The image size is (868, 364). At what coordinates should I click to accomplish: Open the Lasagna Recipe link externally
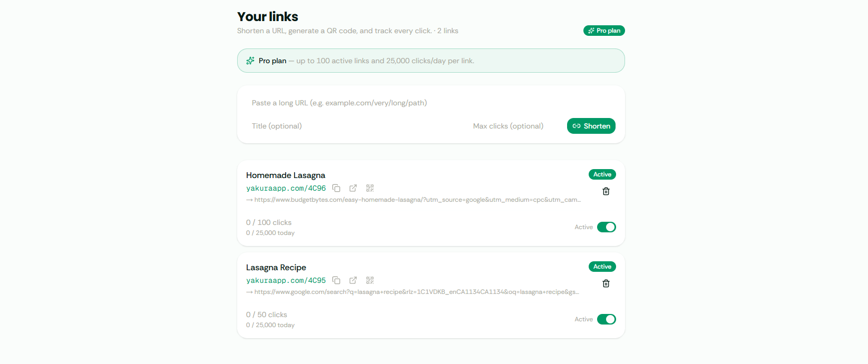pos(353,280)
